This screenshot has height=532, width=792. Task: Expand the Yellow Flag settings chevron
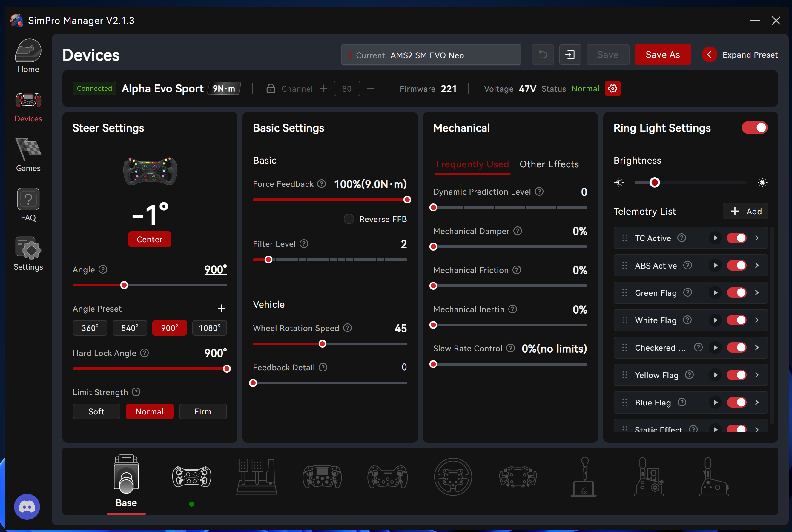pyautogui.click(x=757, y=375)
